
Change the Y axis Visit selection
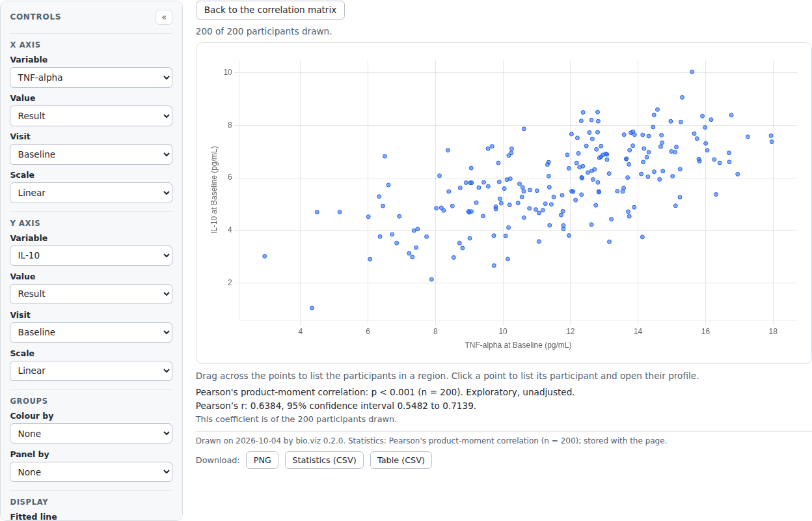coord(91,332)
